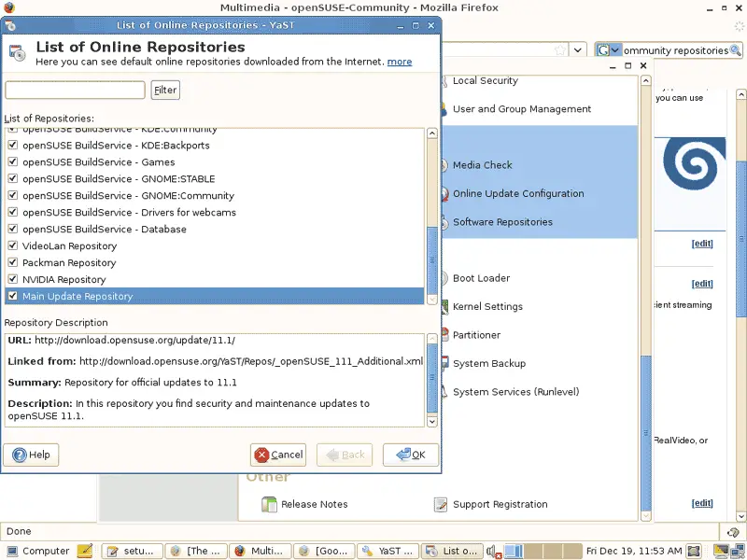Uncheck the Database repository checkbox
This screenshot has height=560, width=747.
(13, 229)
